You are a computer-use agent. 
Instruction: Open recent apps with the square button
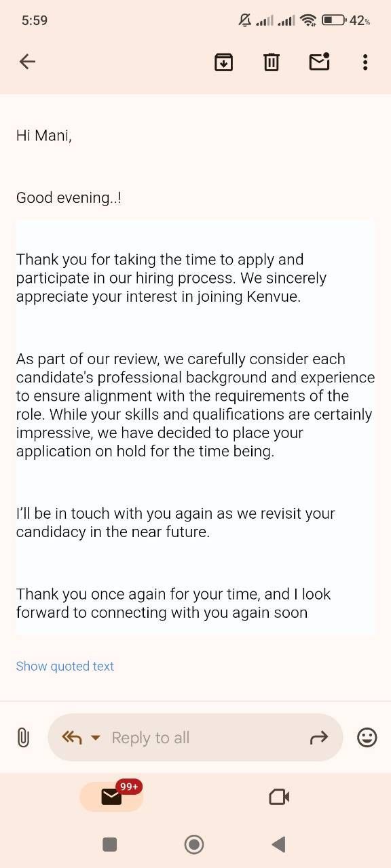click(109, 844)
